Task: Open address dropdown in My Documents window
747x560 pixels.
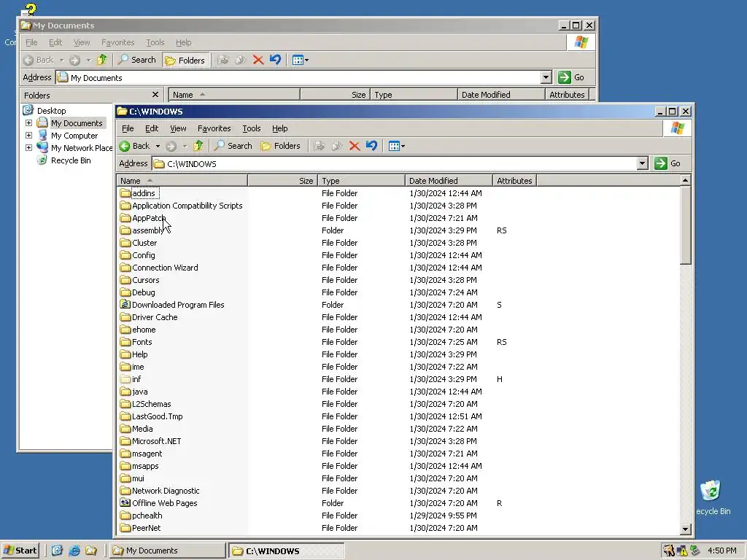Action: pyautogui.click(x=546, y=77)
